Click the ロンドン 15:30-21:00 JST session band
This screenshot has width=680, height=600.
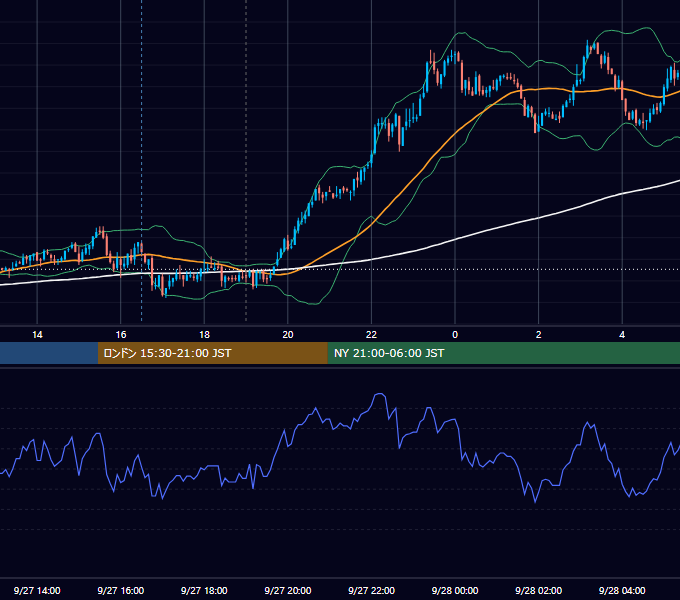pos(212,353)
